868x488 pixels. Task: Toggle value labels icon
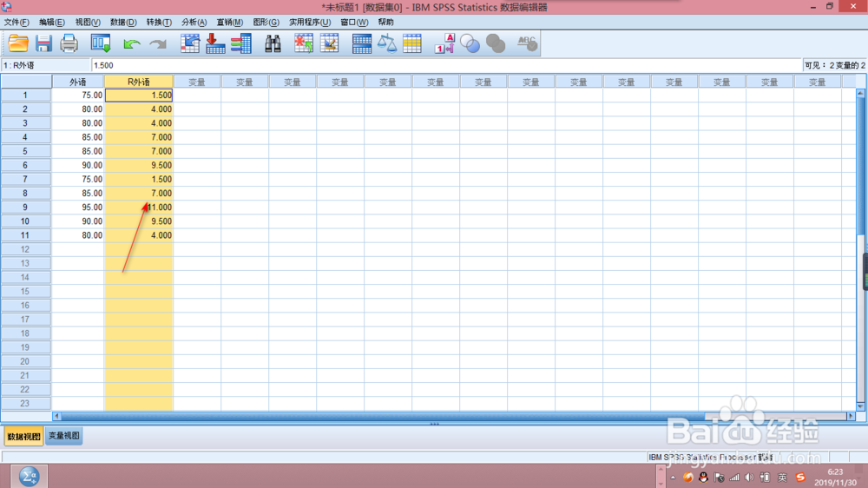pyautogui.click(x=444, y=43)
